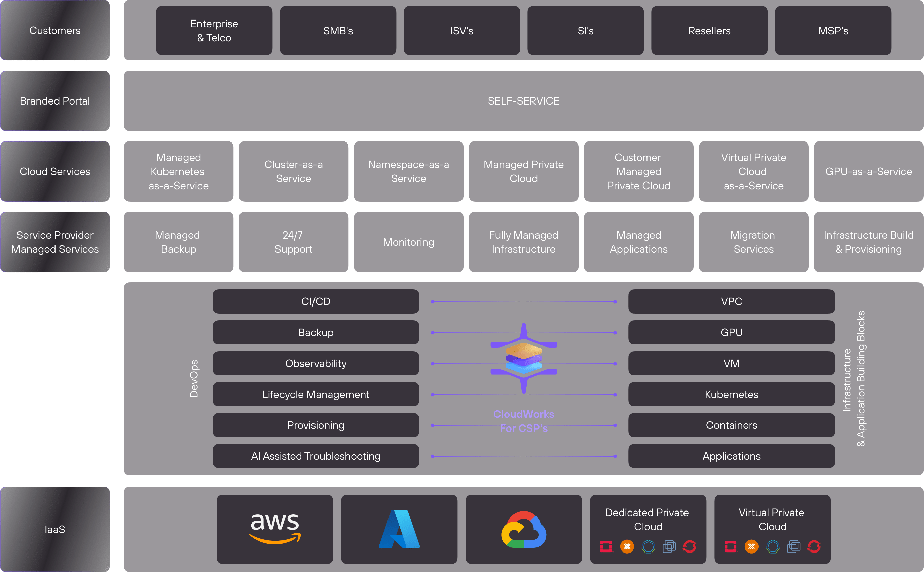Click OpenShift icon under Virtual Private Cloud

click(x=814, y=547)
